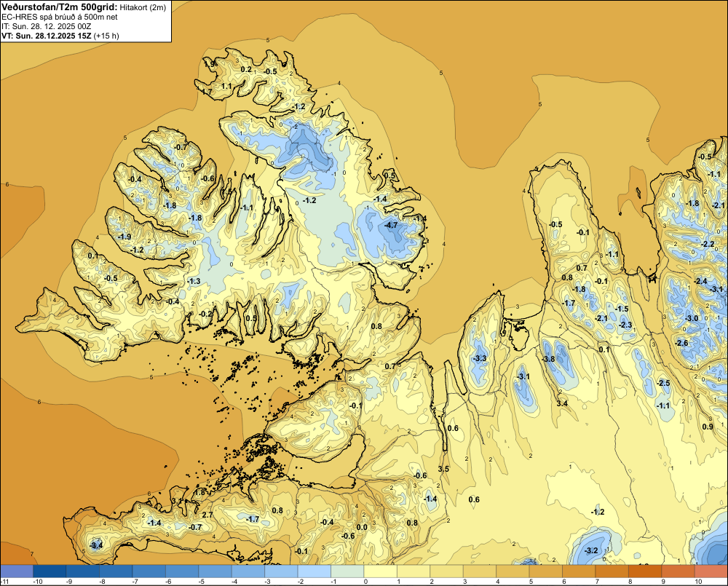
Task: Click the '-1.3' temperature value
Action: tap(194, 282)
